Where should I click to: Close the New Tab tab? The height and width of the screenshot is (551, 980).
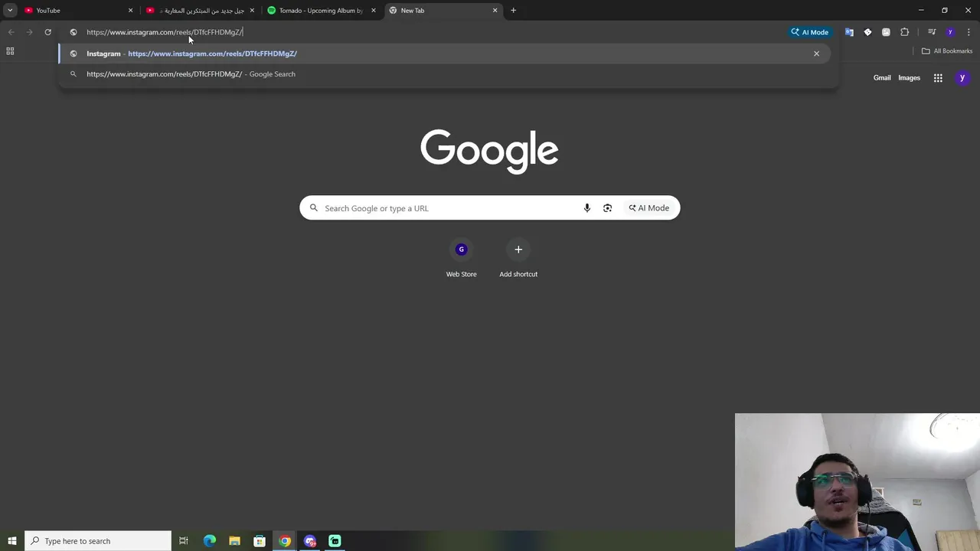pos(495,11)
